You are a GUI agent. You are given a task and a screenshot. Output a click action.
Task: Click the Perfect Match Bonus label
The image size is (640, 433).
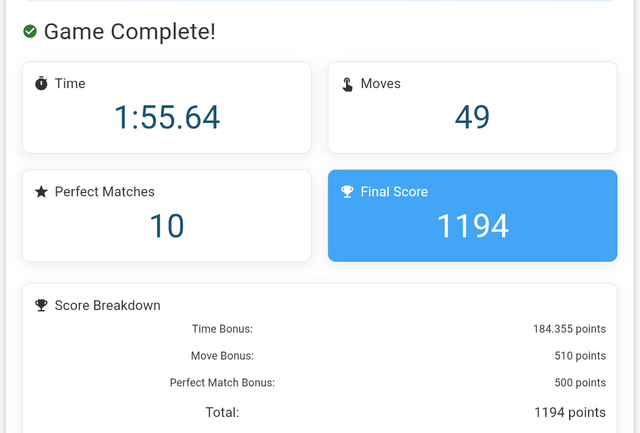[x=222, y=383]
